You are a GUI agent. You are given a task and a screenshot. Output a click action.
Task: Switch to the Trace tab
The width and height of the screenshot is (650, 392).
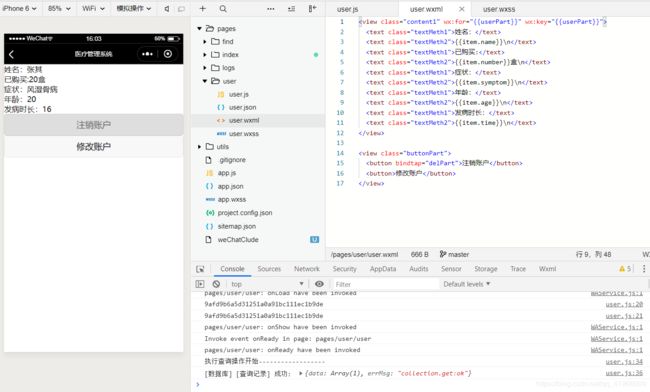coord(518,269)
